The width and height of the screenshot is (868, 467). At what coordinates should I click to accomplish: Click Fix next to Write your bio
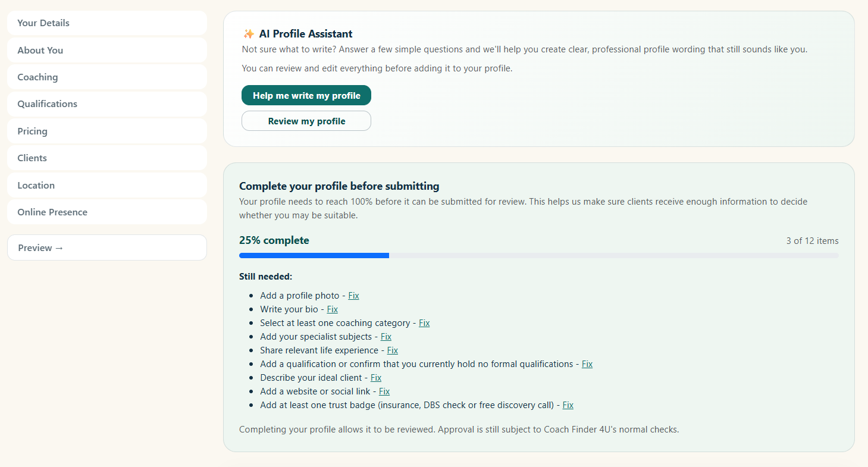tap(332, 309)
